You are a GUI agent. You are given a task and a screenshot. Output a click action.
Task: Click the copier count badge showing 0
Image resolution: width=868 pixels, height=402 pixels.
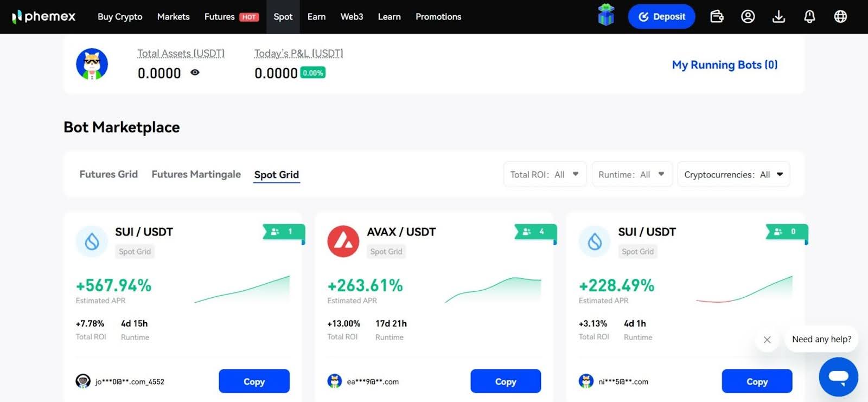coord(786,232)
